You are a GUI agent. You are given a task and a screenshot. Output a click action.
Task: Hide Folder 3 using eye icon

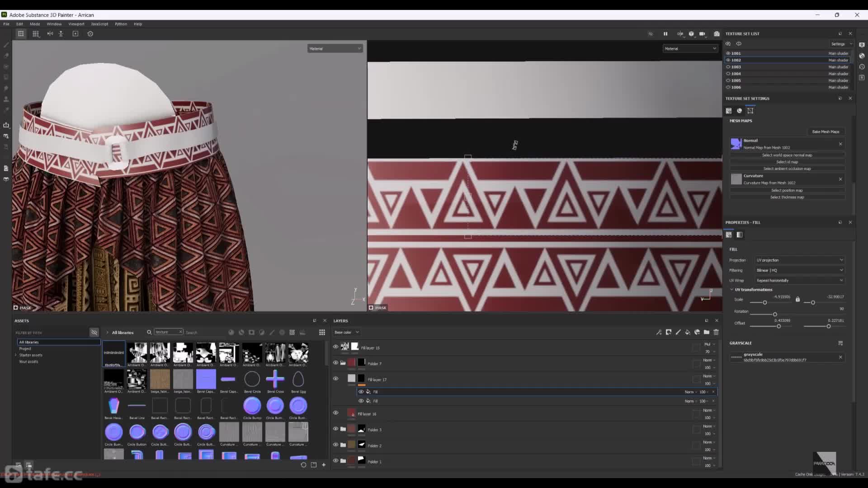[x=335, y=429]
